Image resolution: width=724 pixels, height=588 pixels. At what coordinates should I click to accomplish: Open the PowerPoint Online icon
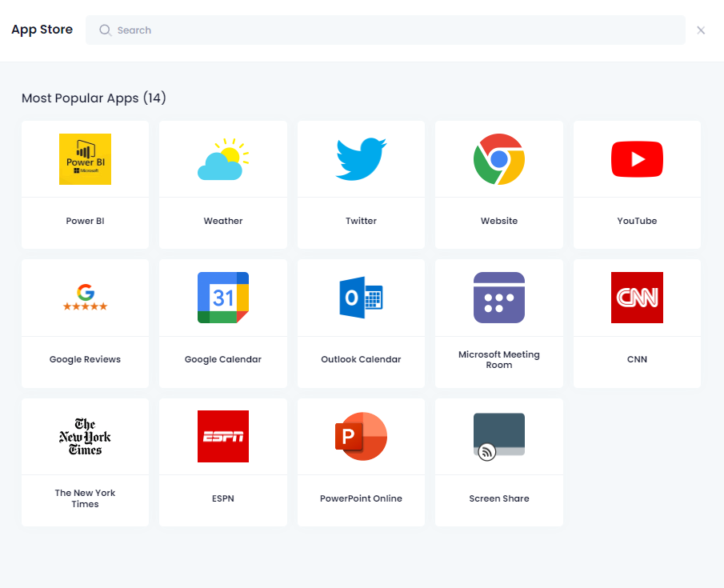coord(361,437)
